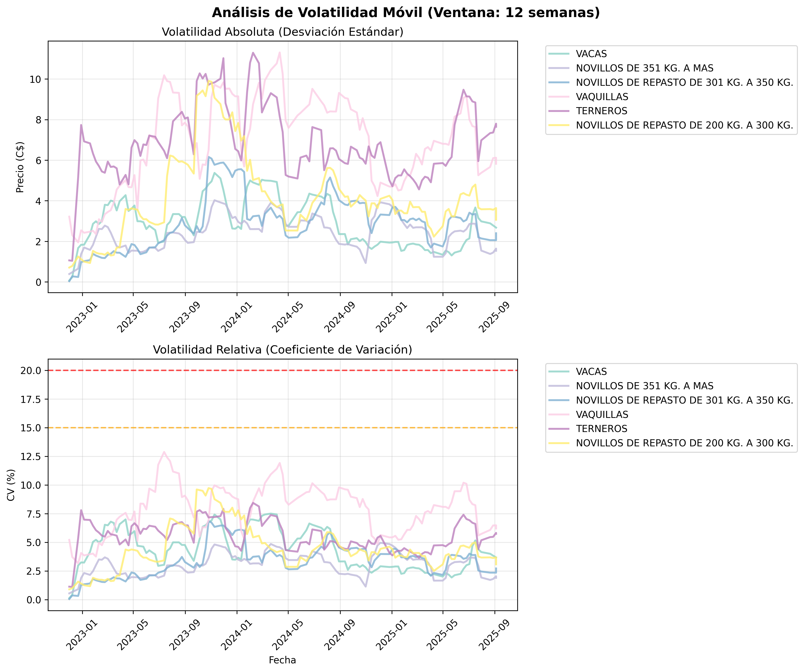Click the Fecha x-axis label

point(282,660)
